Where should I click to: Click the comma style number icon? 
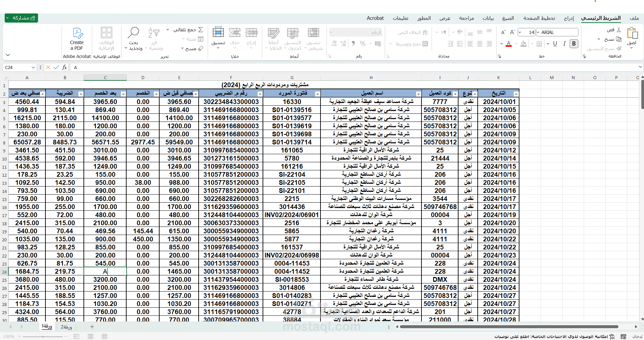[x=353, y=43]
